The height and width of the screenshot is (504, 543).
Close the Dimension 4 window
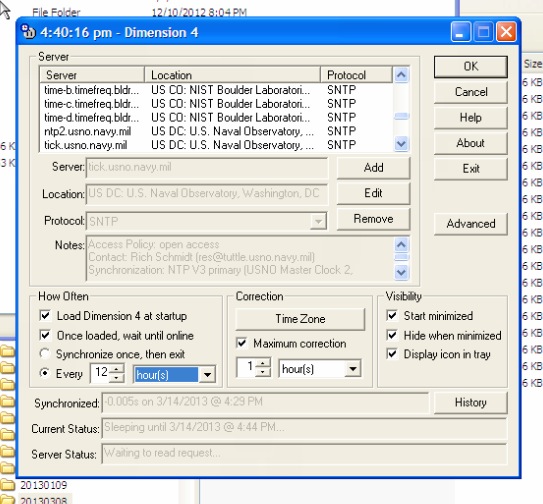tap(506, 32)
